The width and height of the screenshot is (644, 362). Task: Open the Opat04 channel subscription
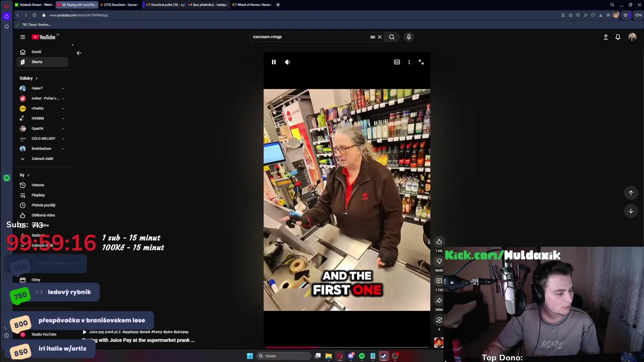pyautogui.click(x=42, y=128)
